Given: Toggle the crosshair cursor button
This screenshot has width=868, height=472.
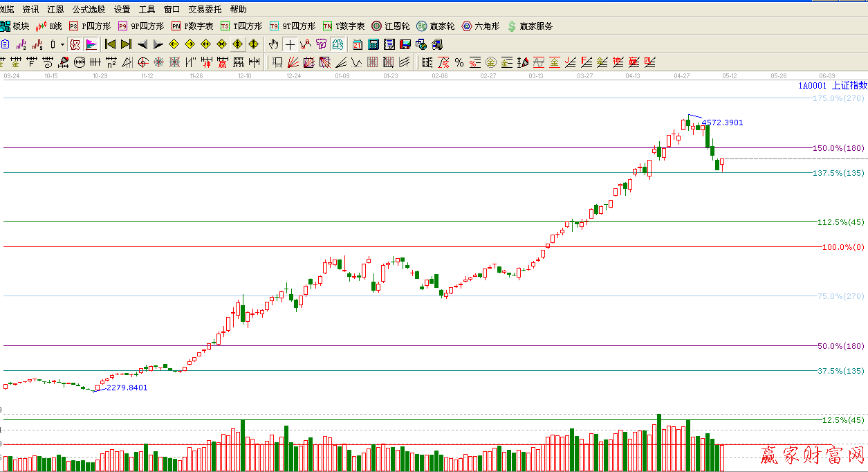Looking at the screenshot, I should pyautogui.click(x=290, y=44).
